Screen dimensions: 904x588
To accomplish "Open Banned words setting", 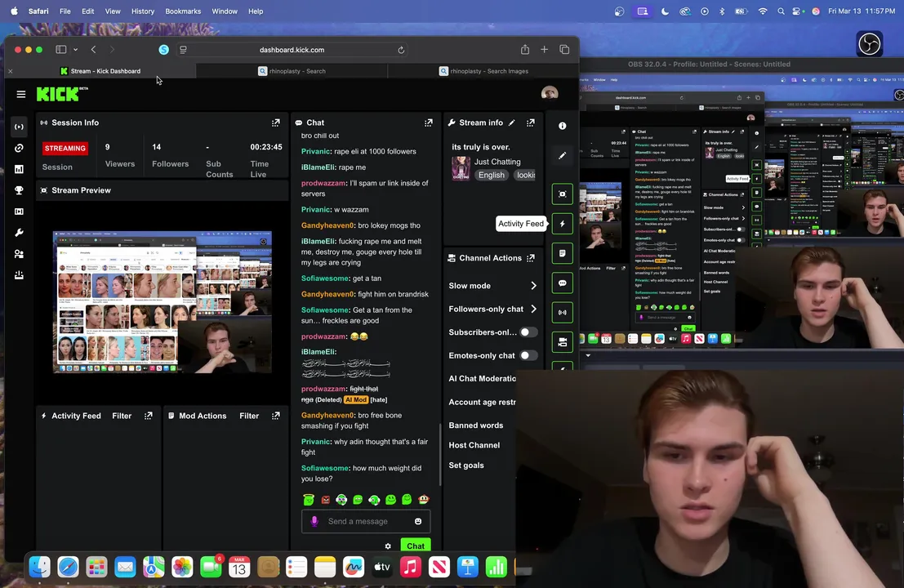I will 475,425.
